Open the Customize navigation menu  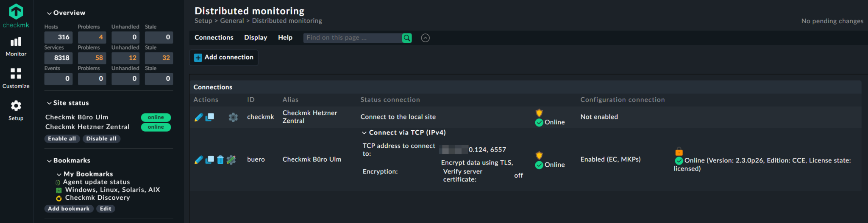pyautogui.click(x=16, y=78)
